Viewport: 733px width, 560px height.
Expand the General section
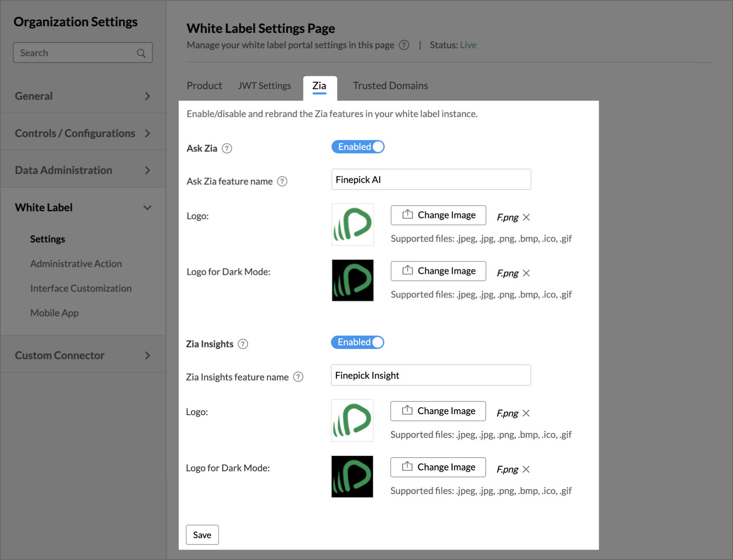pos(83,96)
